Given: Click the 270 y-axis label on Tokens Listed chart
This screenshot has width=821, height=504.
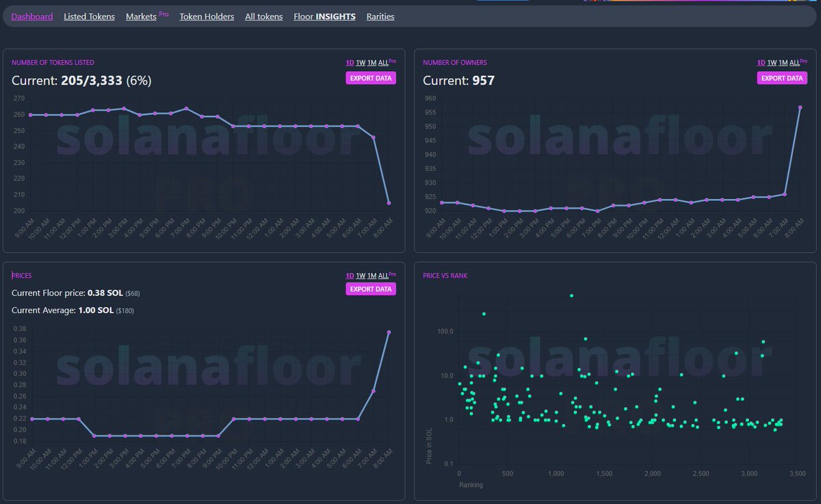Looking at the screenshot, I should point(18,98).
